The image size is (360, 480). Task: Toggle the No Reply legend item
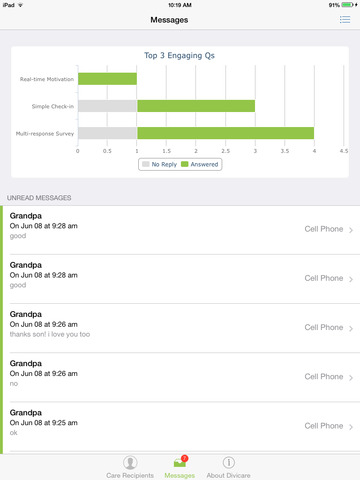point(159,164)
